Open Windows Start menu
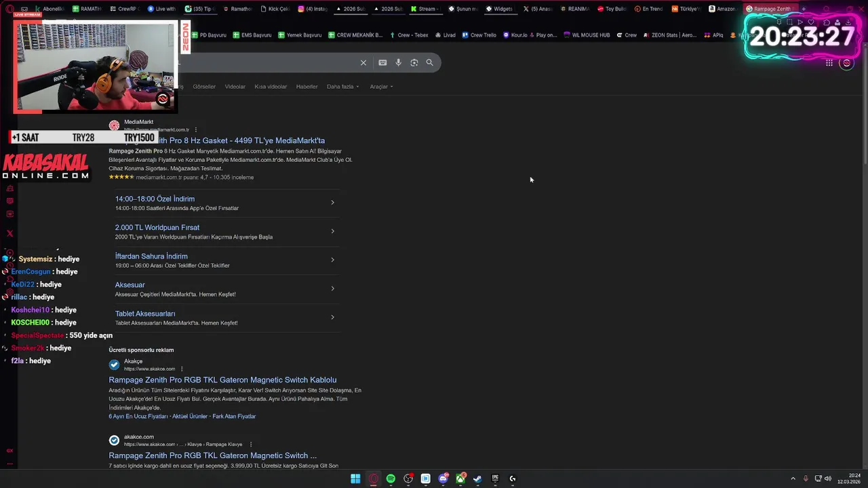The image size is (868, 488). [355, 479]
